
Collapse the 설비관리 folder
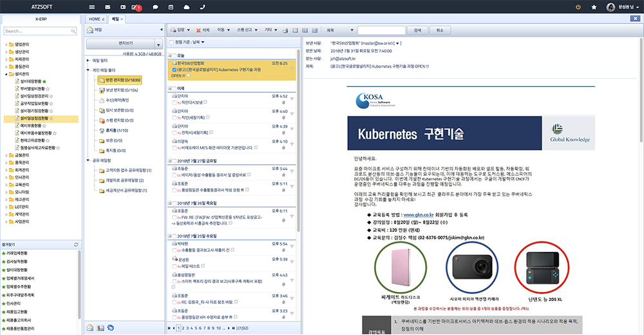(6, 74)
